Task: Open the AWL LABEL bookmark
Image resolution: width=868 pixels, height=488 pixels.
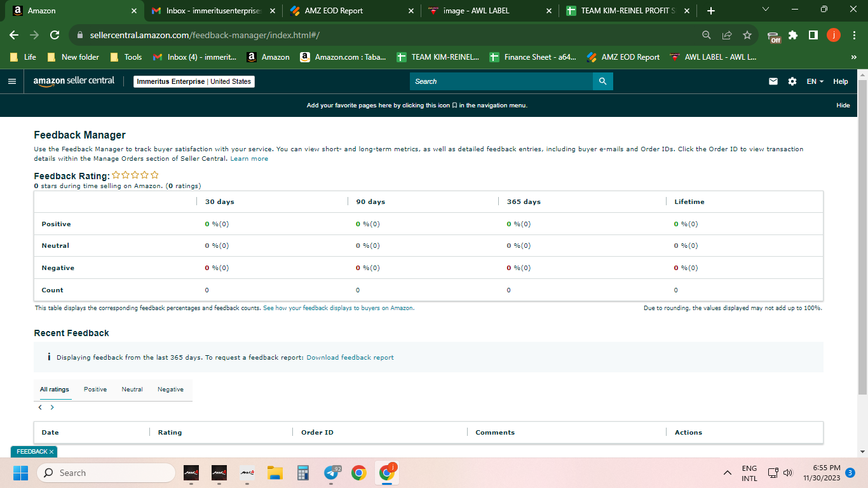Action: click(x=714, y=57)
